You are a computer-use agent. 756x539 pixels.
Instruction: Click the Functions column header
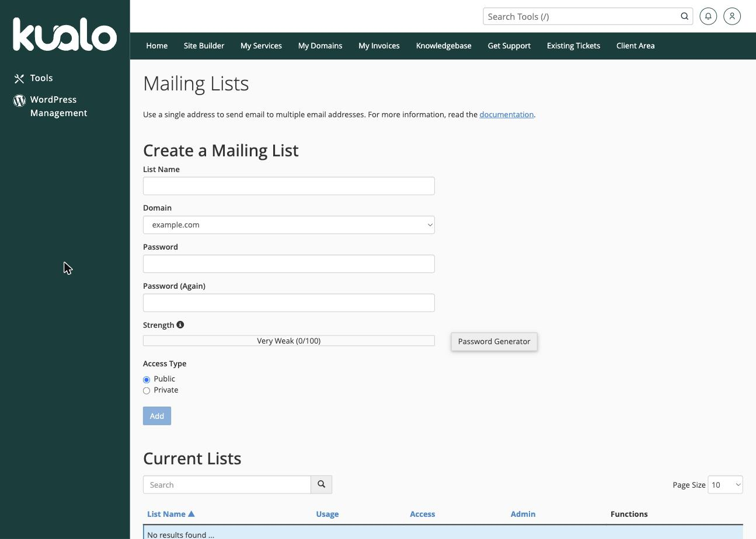(629, 514)
